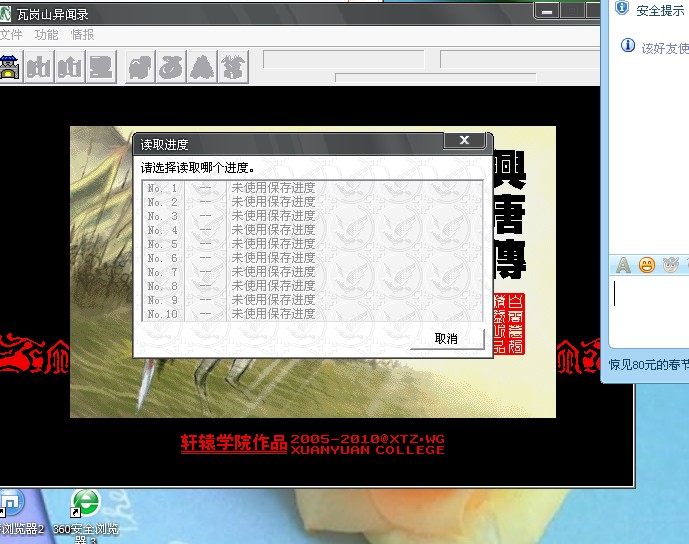Close the 读取进度 dialog with X
689x544 pixels.
click(x=464, y=140)
